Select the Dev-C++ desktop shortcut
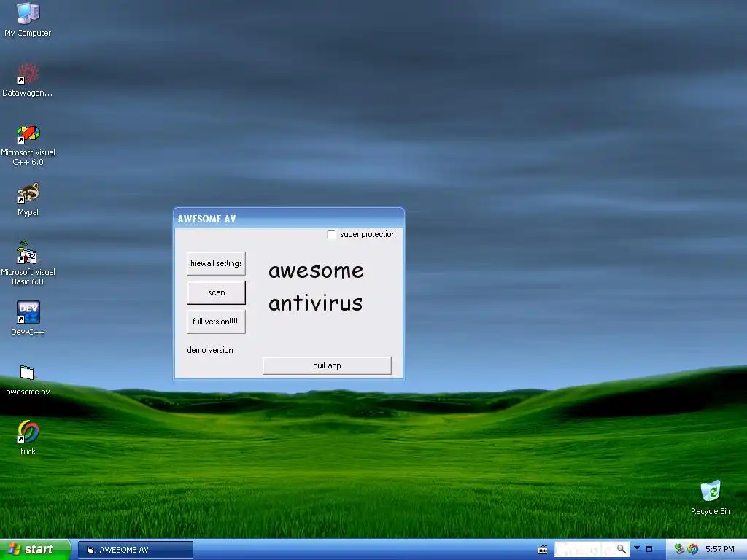 pyautogui.click(x=28, y=318)
